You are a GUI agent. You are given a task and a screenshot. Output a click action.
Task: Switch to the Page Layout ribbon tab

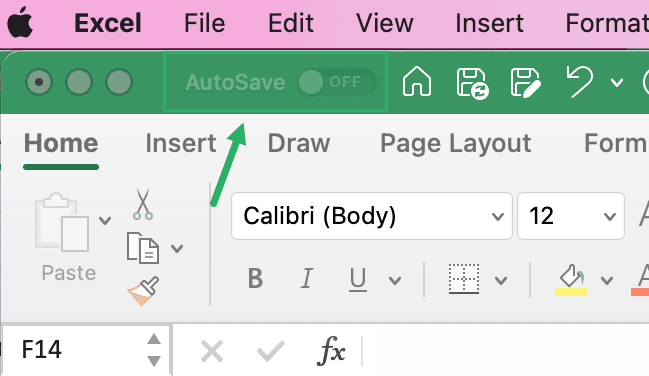tap(455, 143)
